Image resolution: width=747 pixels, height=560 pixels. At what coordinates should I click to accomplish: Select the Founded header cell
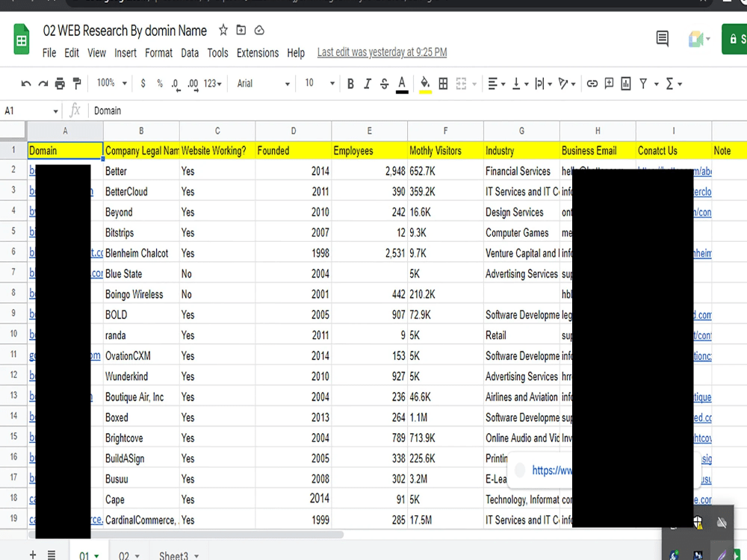click(x=294, y=151)
